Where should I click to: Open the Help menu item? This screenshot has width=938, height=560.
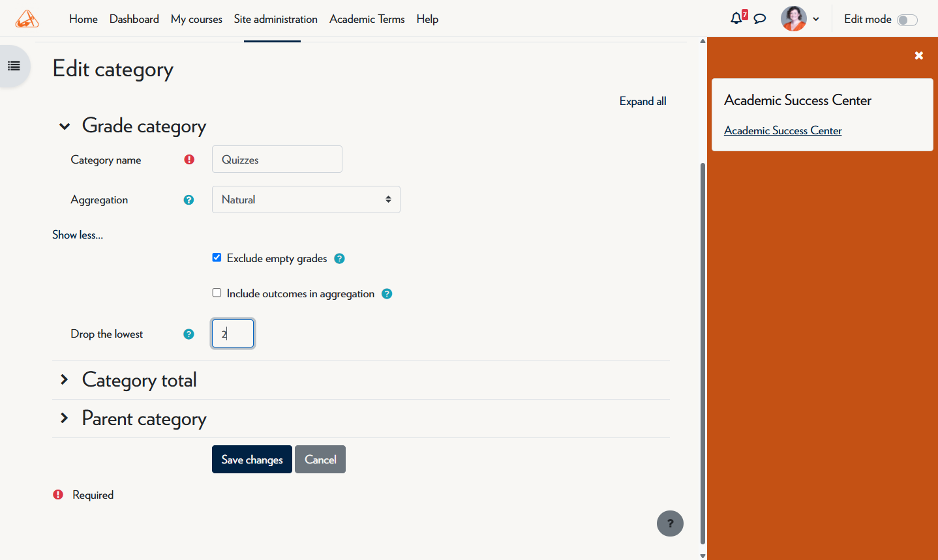pyautogui.click(x=427, y=19)
